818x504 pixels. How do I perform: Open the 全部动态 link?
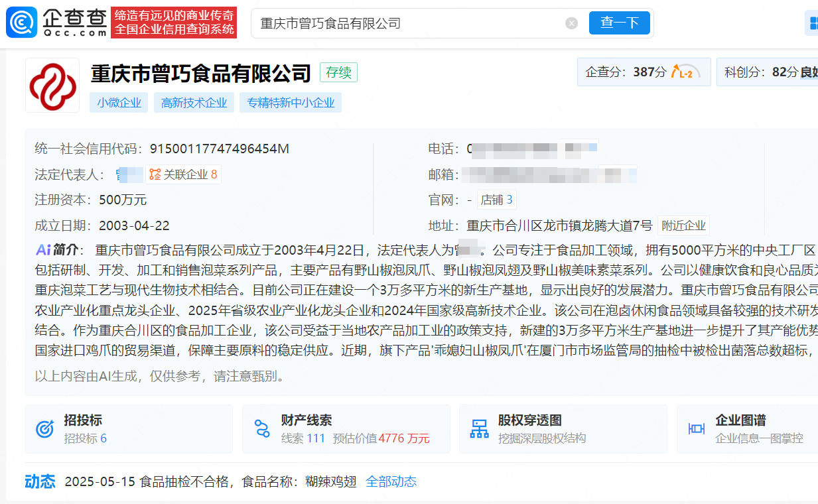(x=391, y=481)
